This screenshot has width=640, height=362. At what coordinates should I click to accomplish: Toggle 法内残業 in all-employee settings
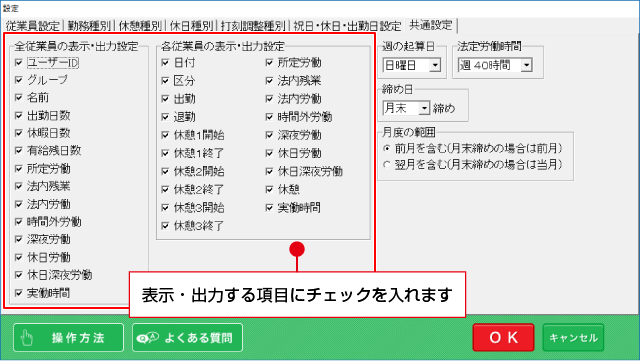[x=19, y=186]
